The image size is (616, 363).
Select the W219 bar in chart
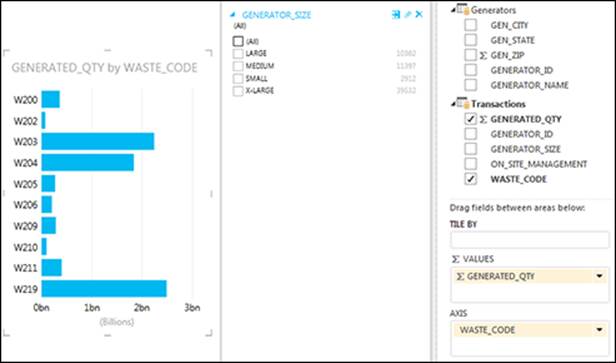[x=104, y=289]
